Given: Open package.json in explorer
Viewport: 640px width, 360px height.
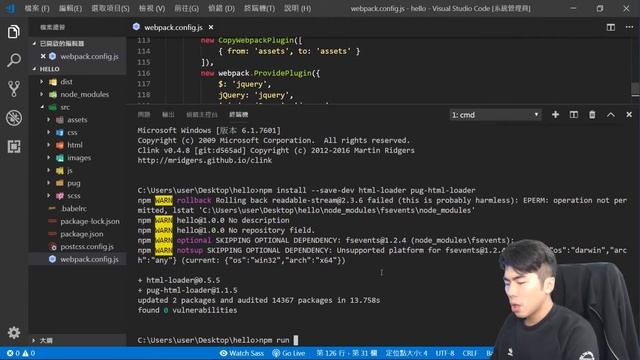Looking at the screenshot, I should (82, 233).
